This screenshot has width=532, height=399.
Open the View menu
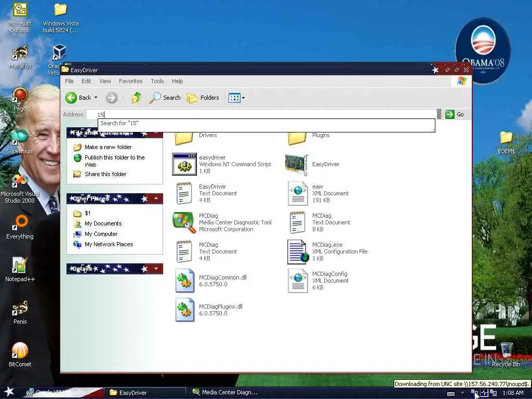click(105, 81)
